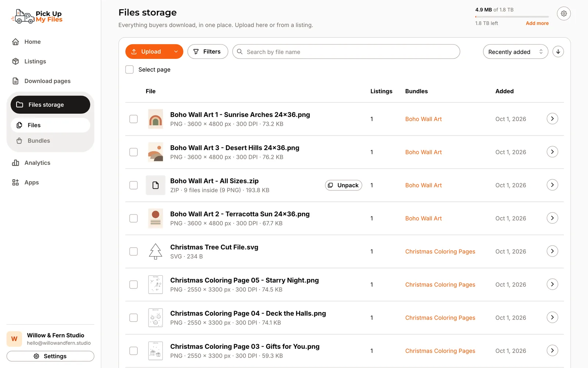Click the Christmas tree SVG thumbnail
The image size is (588, 368).
(x=155, y=251)
